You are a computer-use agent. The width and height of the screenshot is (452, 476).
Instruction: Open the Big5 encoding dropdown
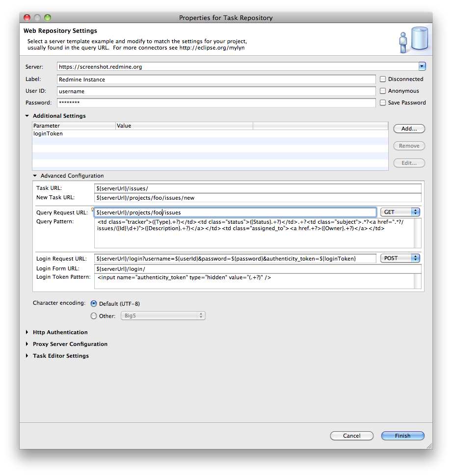point(163,316)
